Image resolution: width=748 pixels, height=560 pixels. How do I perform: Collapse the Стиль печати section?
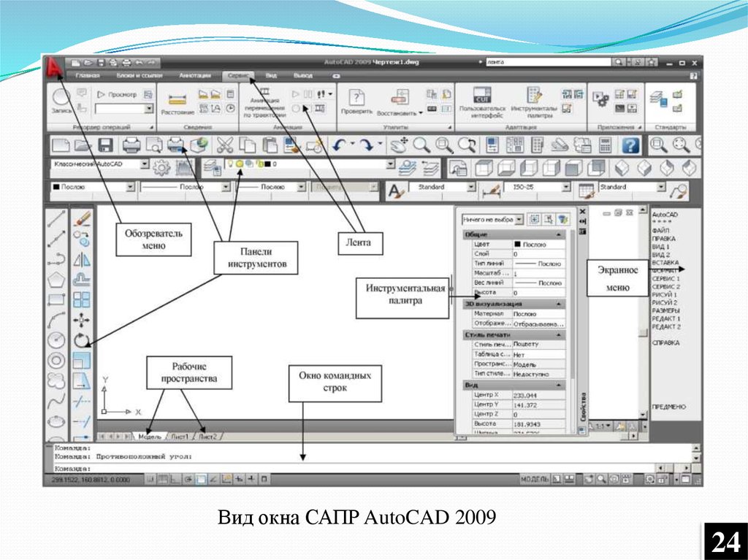[558, 335]
